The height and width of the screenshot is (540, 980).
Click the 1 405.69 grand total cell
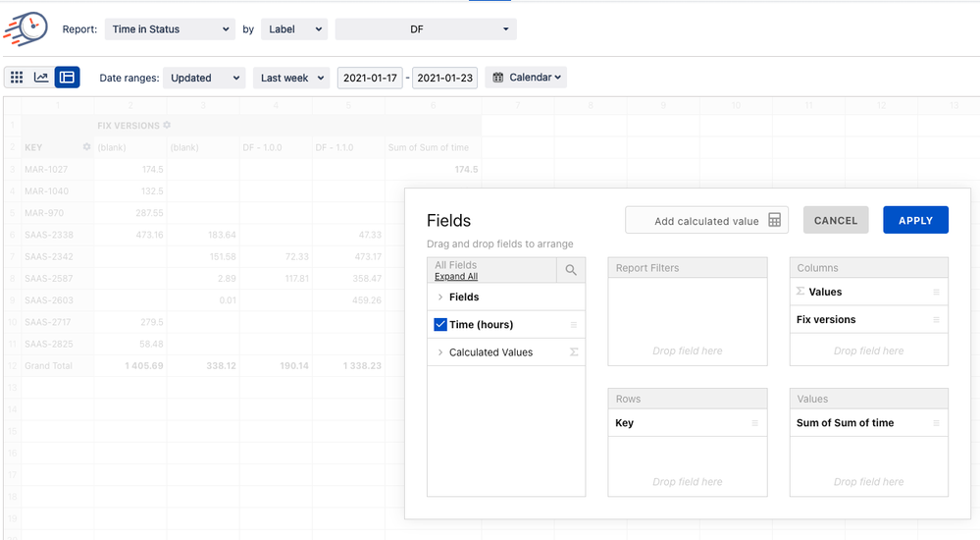pyautogui.click(x=130, y=366)
